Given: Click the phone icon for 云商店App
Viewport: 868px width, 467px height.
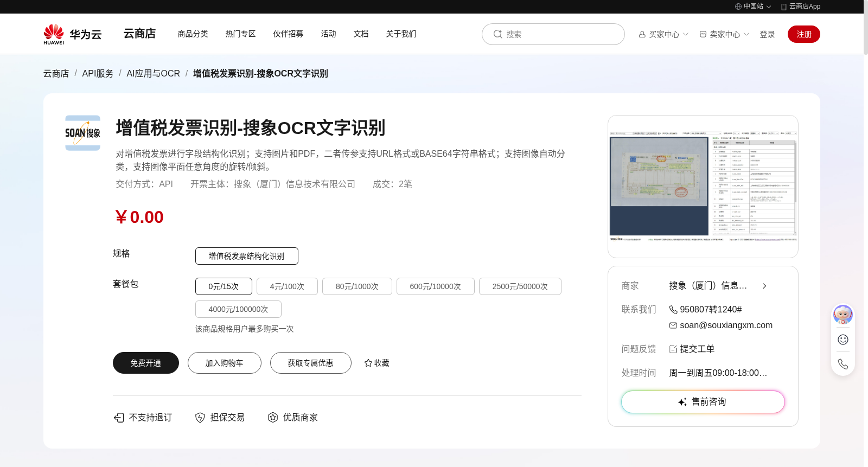Looking at the screenshot, I should click(783, 7).
